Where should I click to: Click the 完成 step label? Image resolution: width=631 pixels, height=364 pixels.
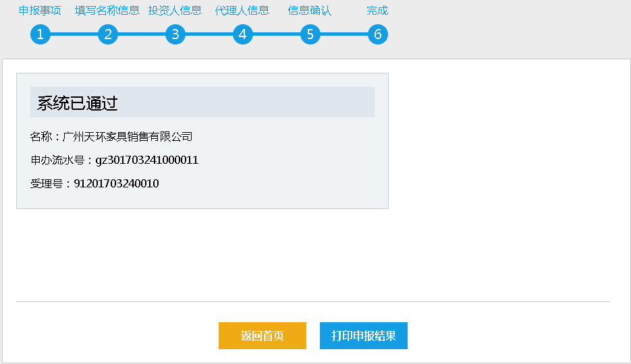click(x=377, y=11)
